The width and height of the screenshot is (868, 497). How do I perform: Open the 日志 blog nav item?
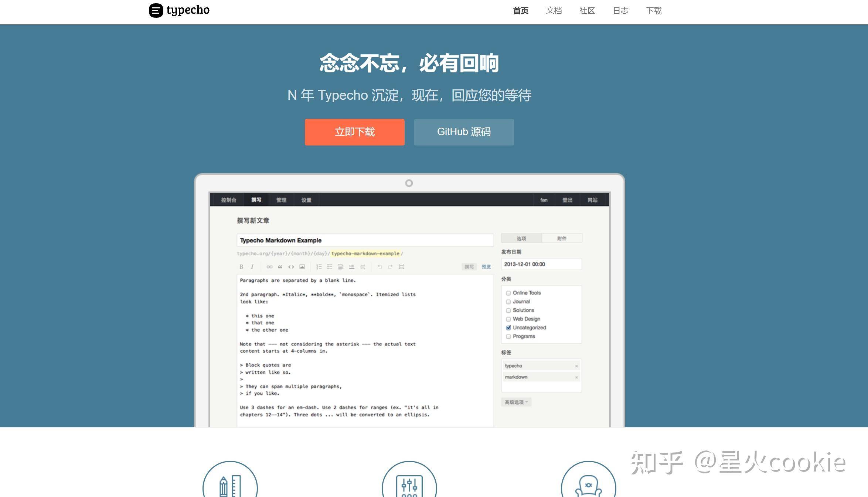[x=620, y=11]
